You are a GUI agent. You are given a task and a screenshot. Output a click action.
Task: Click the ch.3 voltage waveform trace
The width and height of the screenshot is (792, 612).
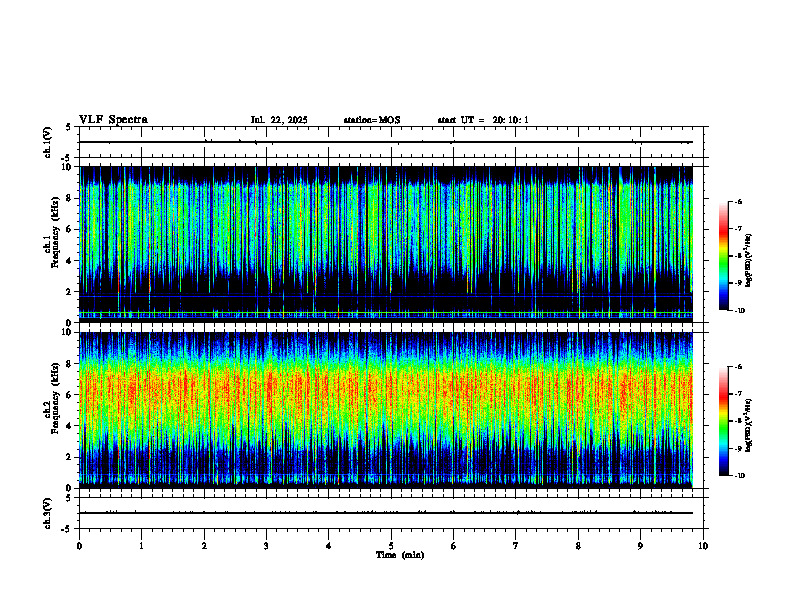[386, 513]
